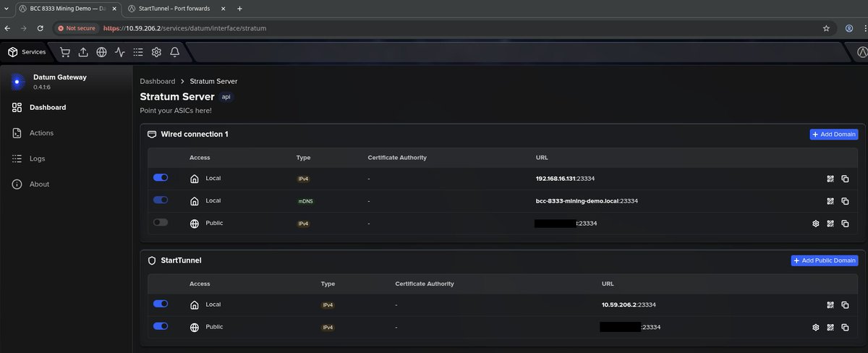
Task: Click the Add Domain button
Action: 834,134
